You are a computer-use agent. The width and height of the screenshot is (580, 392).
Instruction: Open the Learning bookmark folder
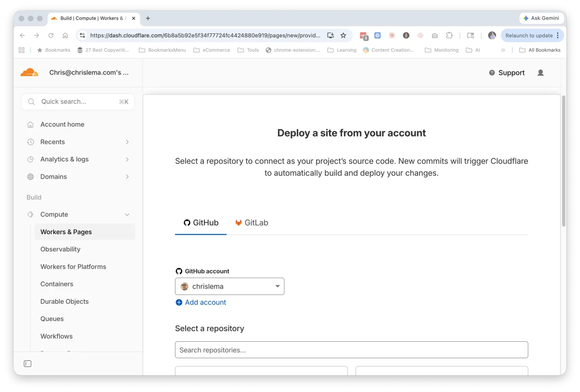[342, 50]
